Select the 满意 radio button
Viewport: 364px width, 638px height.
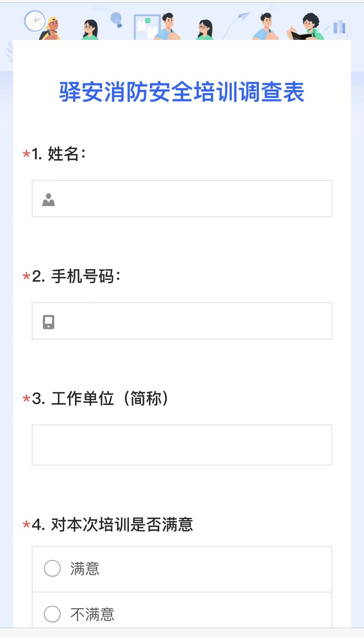52,568
